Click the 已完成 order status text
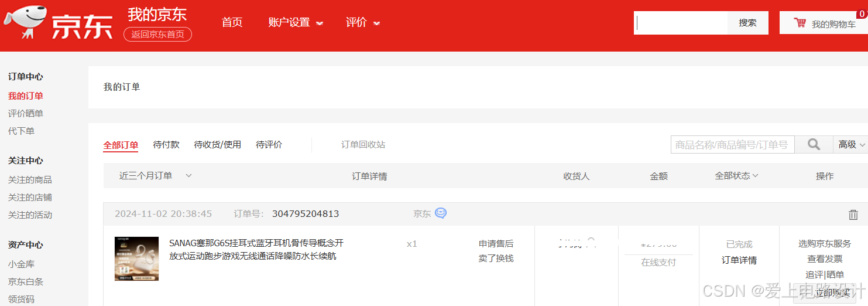The image size is (868, 306). (x=739, y=244)
